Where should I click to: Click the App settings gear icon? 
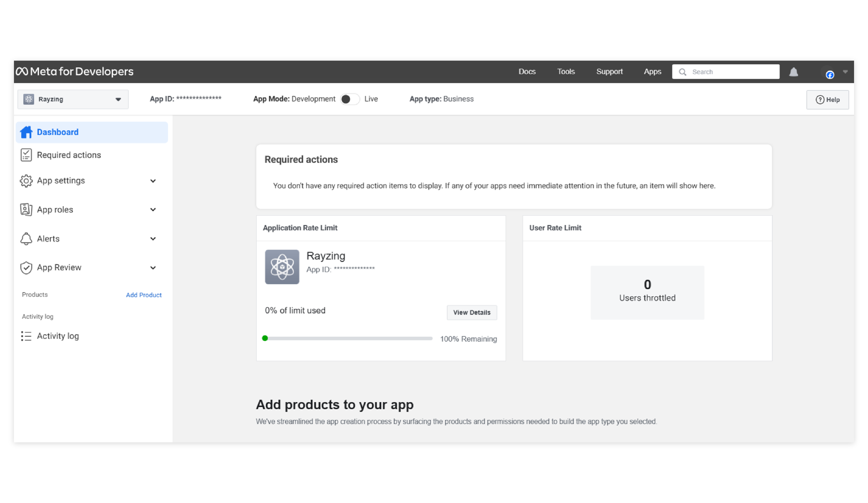(26, 181)
